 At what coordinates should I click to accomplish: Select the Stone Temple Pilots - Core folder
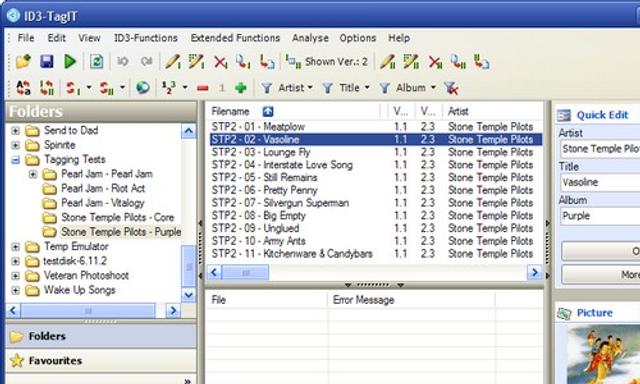[x=118, y=218]
